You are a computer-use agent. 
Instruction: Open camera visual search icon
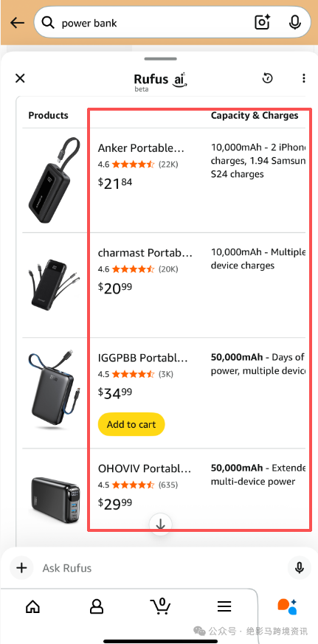263,22
